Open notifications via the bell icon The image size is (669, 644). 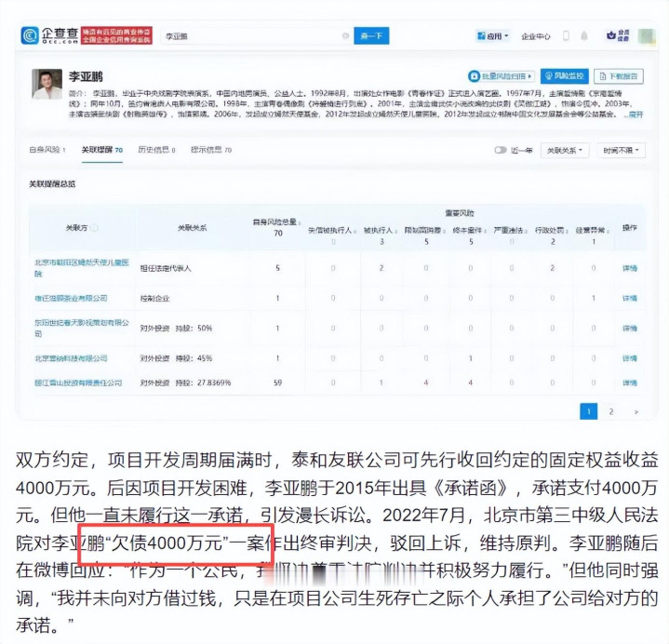[584, 36]
